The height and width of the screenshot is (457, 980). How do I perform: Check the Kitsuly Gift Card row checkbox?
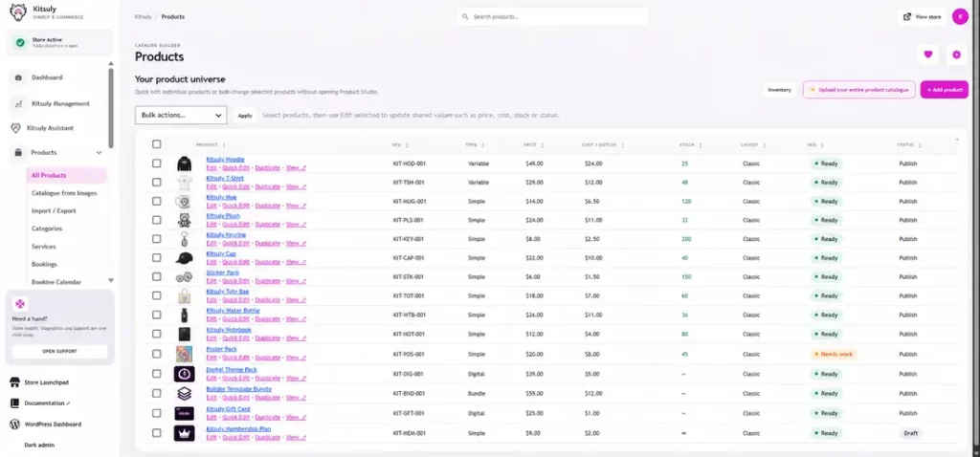tap(156, 413)
